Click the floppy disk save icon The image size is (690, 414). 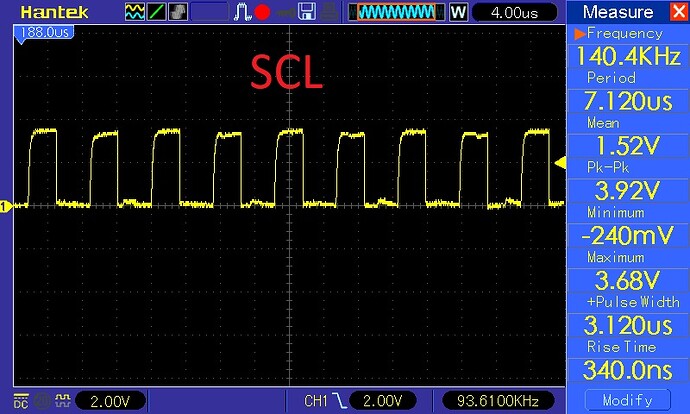coord(307,12)
